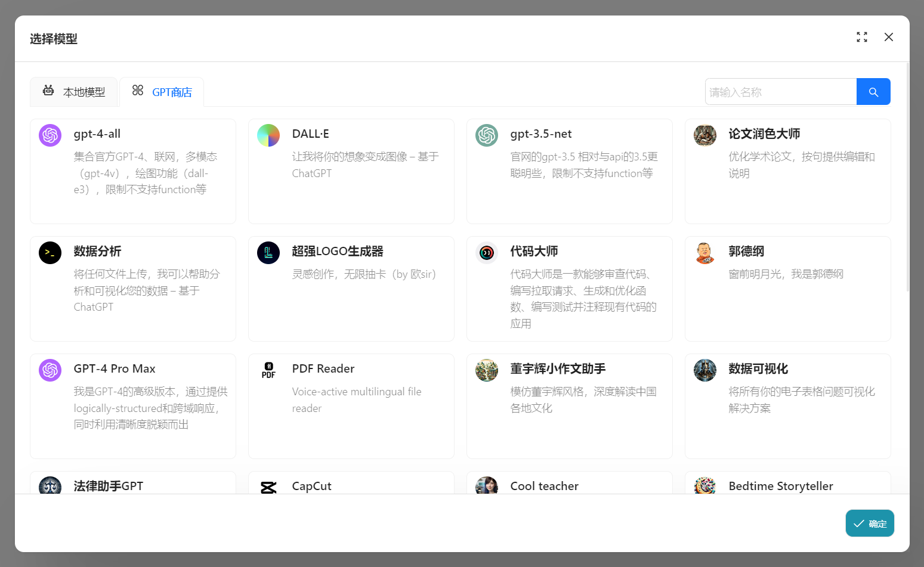The image size is (924, 567).
Task: Click the 超强LOGO生成器 dark round icon
Action: 268,253
